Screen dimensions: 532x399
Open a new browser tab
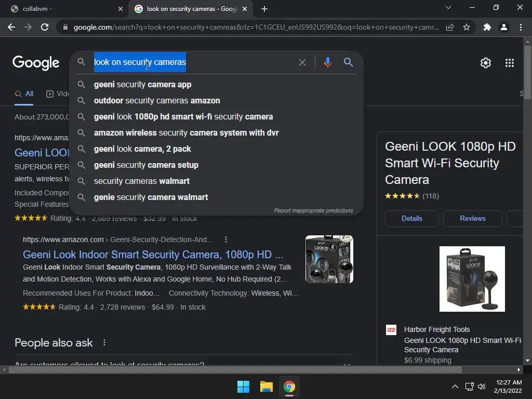[x=264, y=9]
